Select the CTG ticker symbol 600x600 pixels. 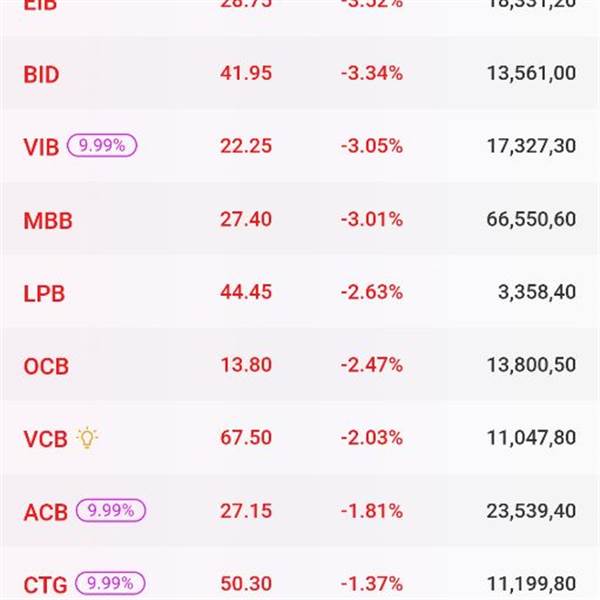click(46, 584)
